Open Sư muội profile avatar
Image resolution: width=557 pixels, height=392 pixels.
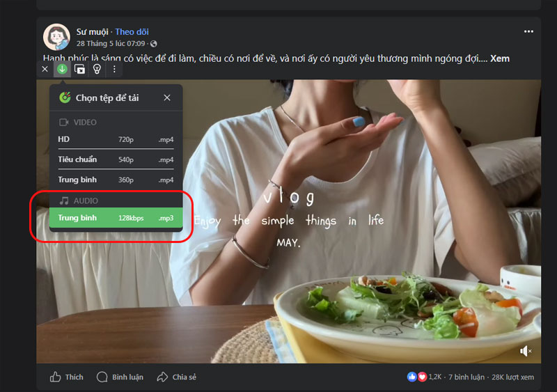(x=56, y=37)
